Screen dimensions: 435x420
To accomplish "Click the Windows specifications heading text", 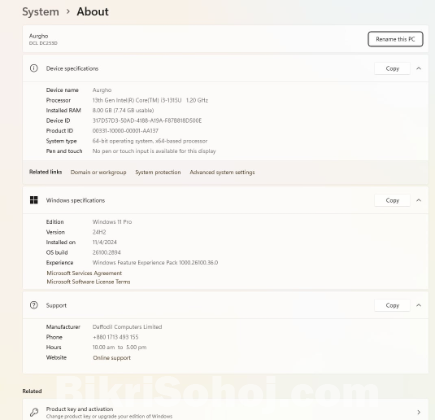I will 75,200.
